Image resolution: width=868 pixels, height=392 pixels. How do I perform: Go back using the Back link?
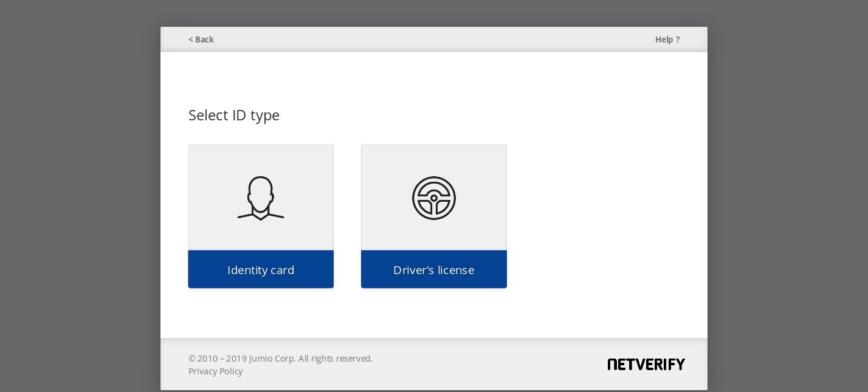[204, 40]
